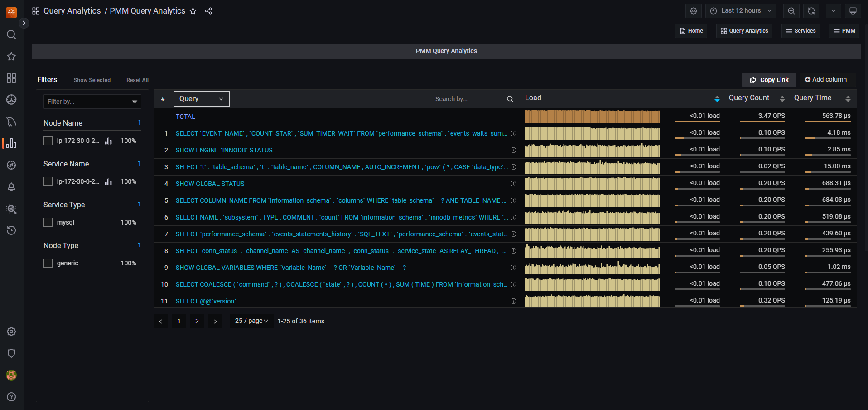Screen dimensions: 868x410
Task: Go to page 2 of results
Action: tap(197, 321)
